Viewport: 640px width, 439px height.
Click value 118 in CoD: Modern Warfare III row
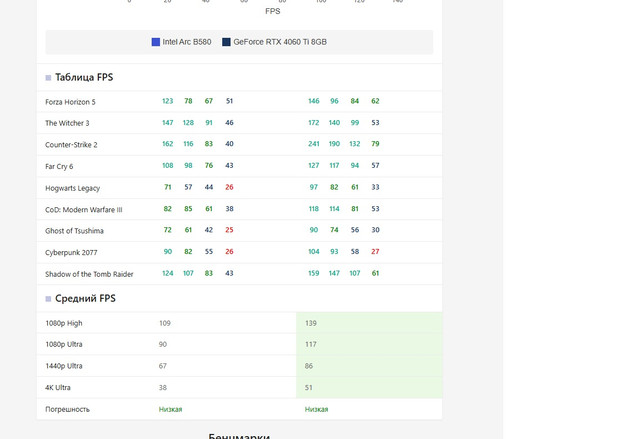point(313,209)
